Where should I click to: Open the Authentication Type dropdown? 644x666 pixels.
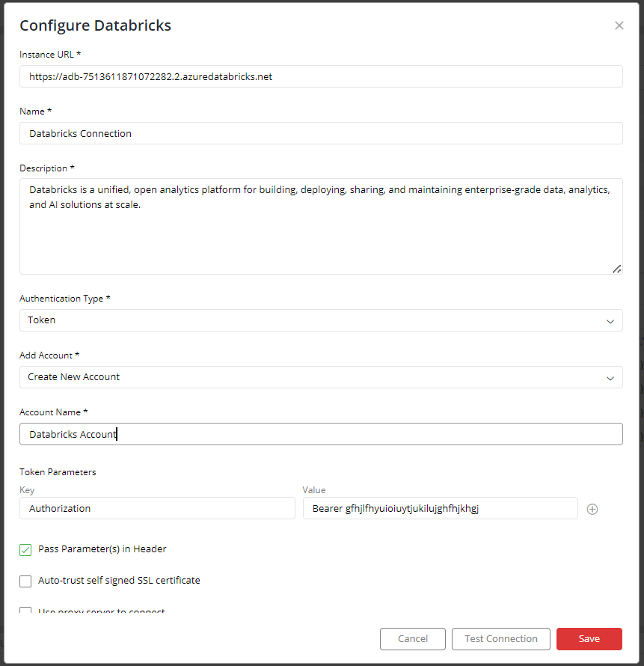321,320
